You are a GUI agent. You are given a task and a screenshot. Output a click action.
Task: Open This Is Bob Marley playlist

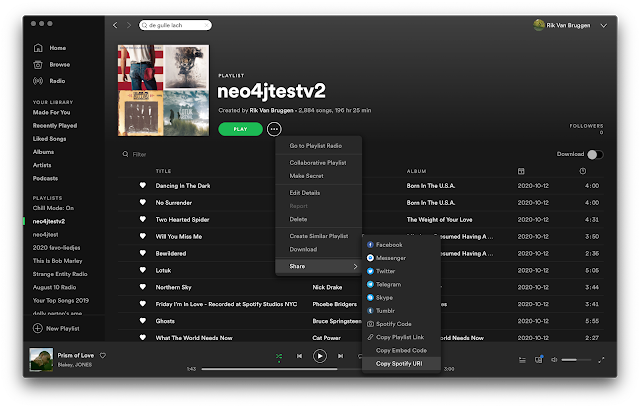click(58, 261)
